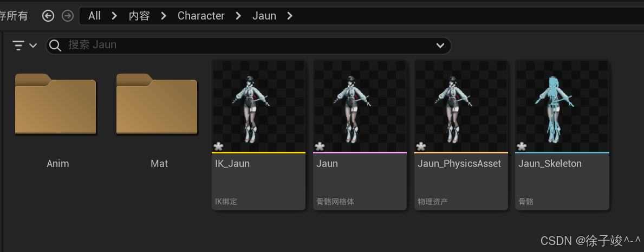Select the Jaun skeletal mesh thumbnail

[360, 106]
